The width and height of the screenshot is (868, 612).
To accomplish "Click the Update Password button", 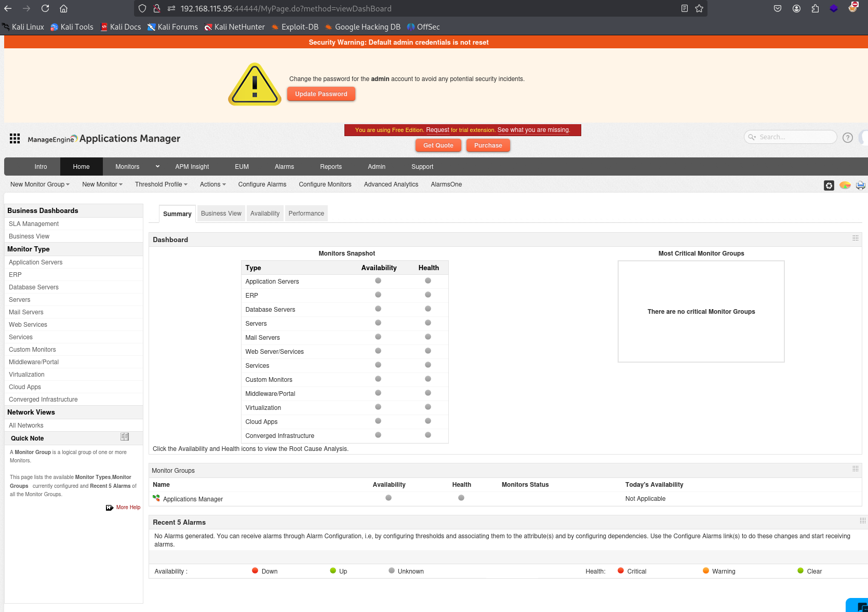I will click(x=321, y=94).
